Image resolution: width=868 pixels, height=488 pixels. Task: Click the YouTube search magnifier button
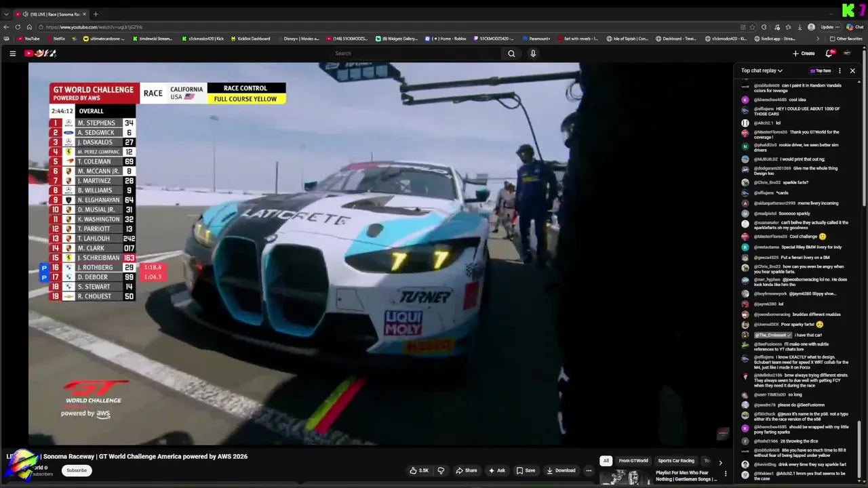pos(511,54)
